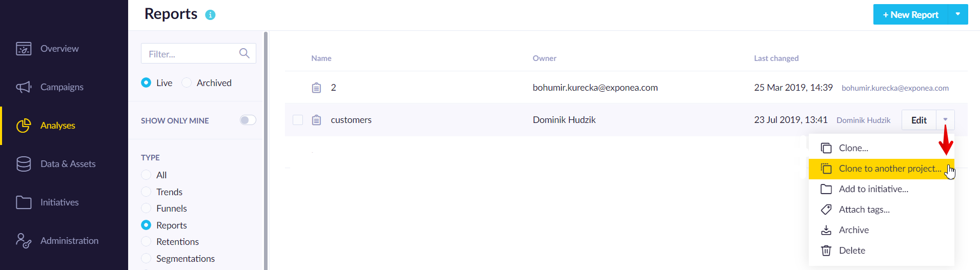Open the report named customers
980x270 pixels.
tap(351, 120)
